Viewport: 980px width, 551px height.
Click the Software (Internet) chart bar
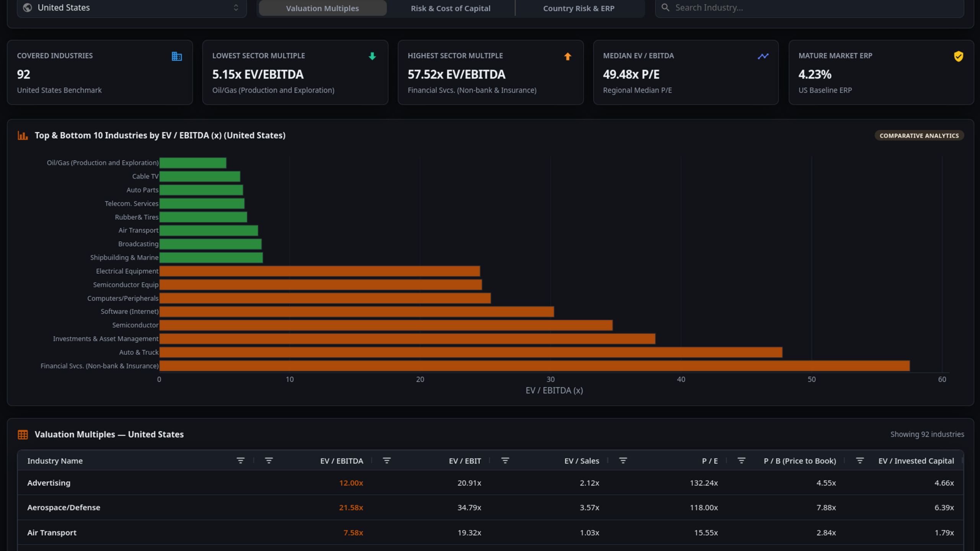pyautogui.click(x=356, y=312)
